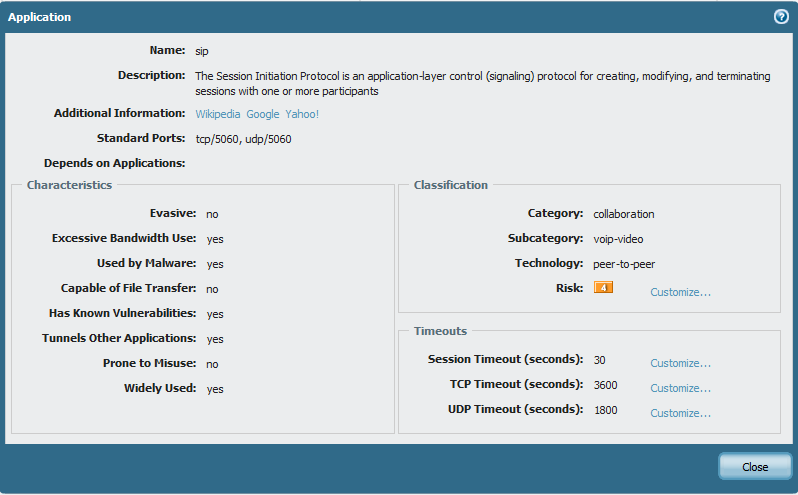This screenshot has height=495, width=798.
Task: Customize the Session Timeout value
Action: [680, 363]
